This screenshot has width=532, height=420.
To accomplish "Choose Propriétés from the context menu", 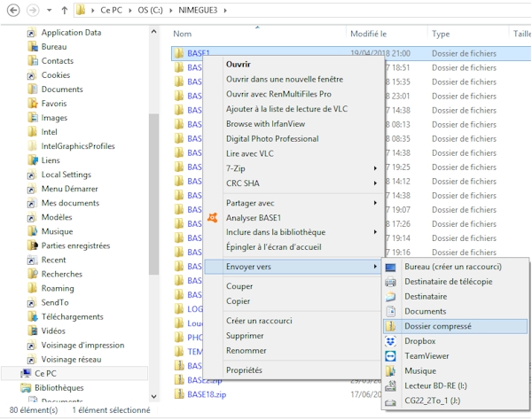I will pyautogui.click(x=244, y=370).
